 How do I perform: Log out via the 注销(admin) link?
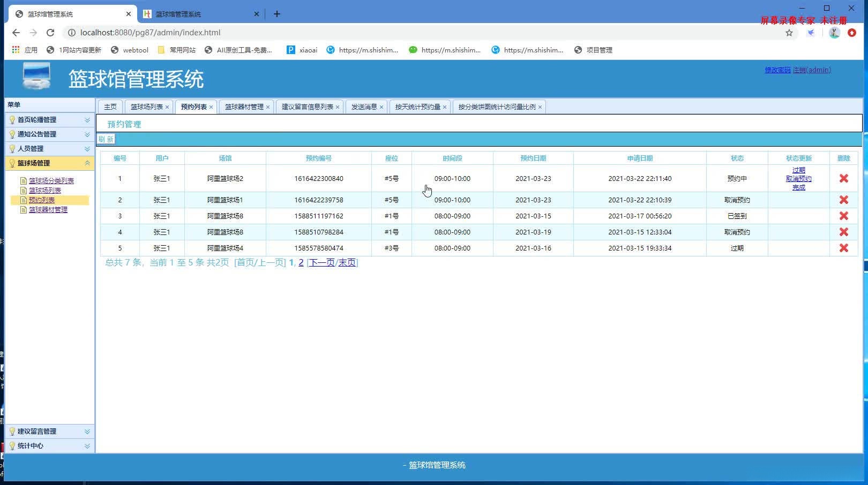coord(812,70)
